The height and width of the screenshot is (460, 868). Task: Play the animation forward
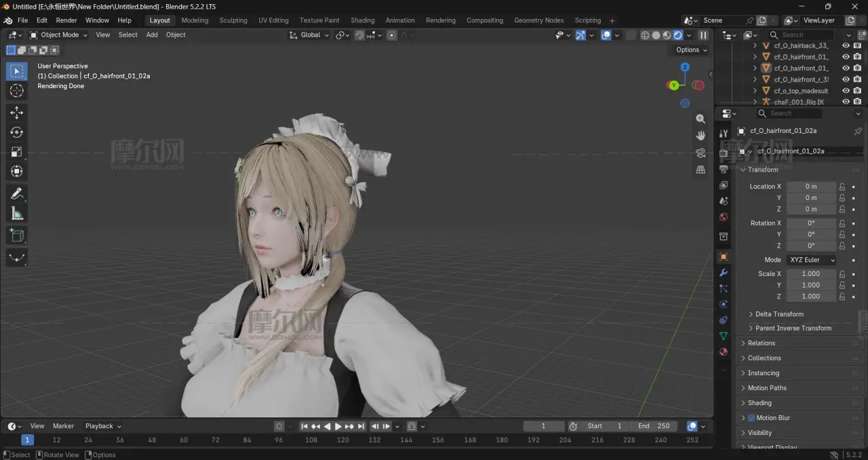(338, 426)
